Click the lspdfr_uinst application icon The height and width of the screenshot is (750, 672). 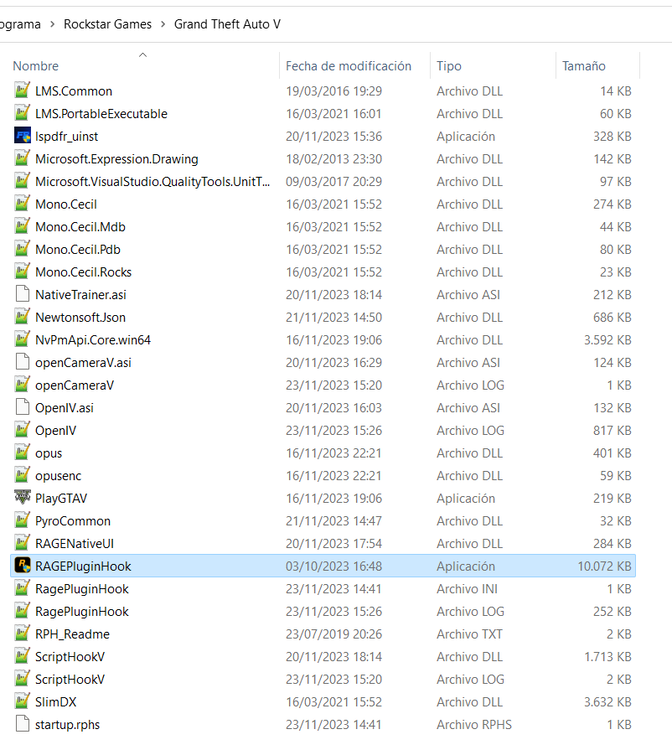click(x=22, y=136)
